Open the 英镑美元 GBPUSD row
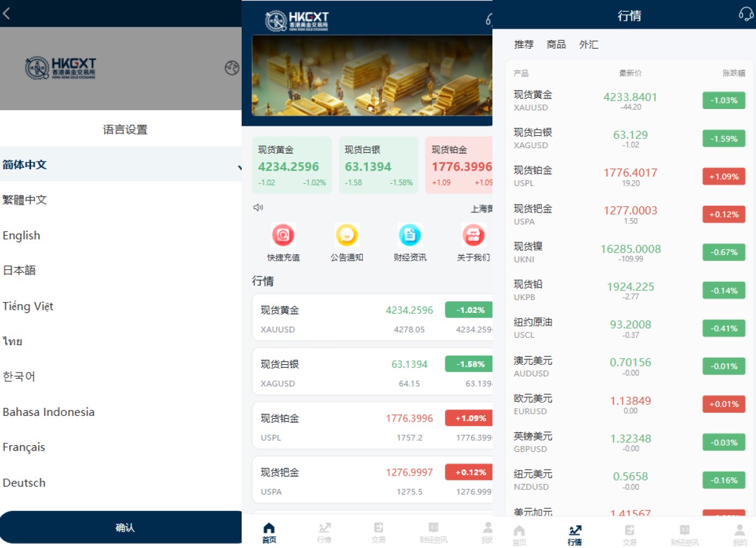Image resolution: width=756 pixels, height=548 pixels. [x=629, y=441]
